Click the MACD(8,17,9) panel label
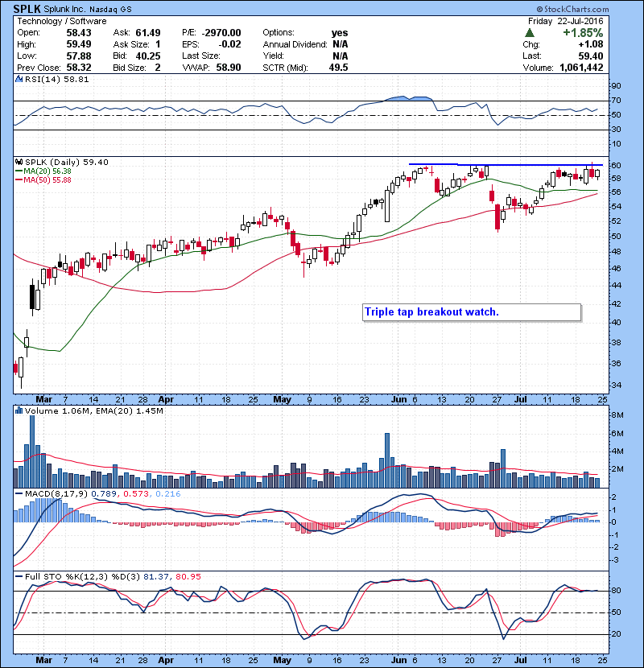Screen dimensions: 644x668 [x=56, y=493]
